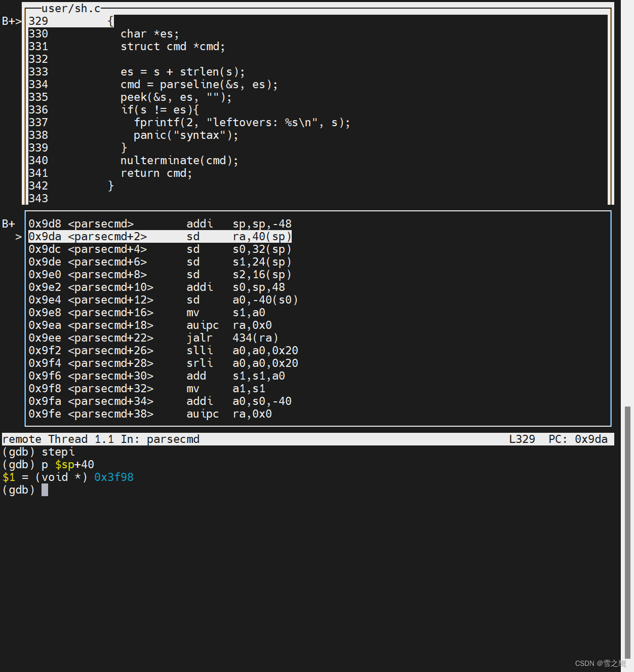Click the 0x9ee 'jalr 434(ra)' row
The width and height of the screenshot is (634, 672).
coord(153,338)
